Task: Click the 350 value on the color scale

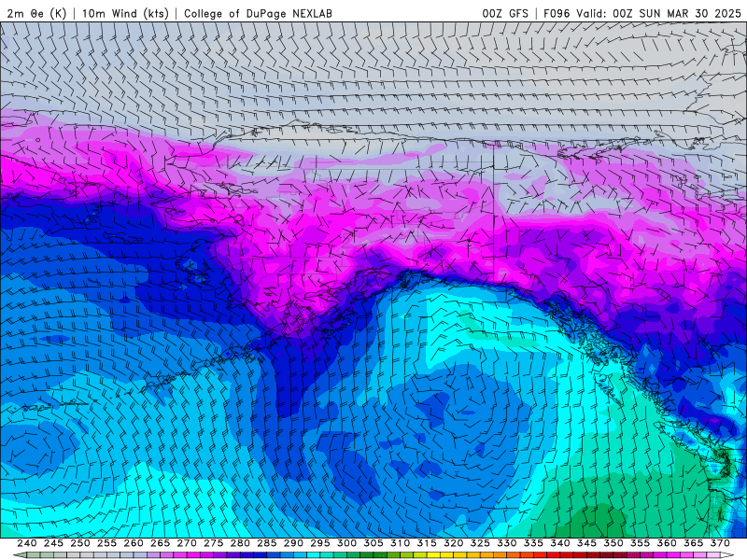Action: coord(613,543)
